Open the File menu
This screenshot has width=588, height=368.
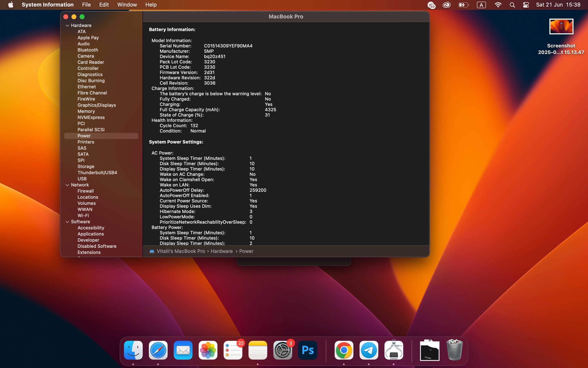[x=86, y=5]
